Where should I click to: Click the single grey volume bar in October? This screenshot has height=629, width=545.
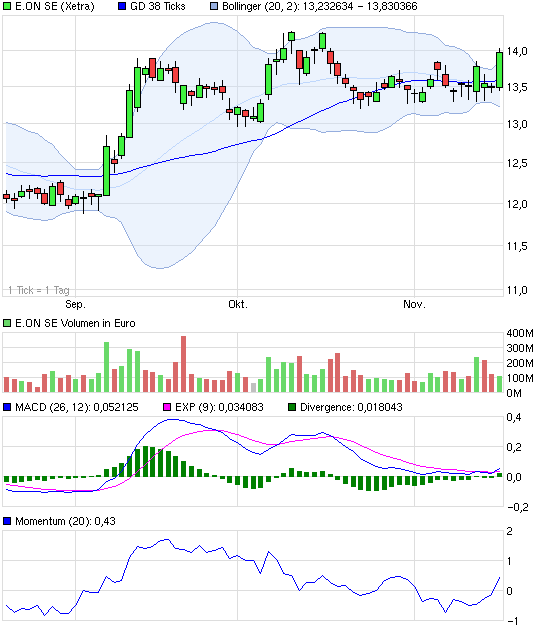pos(253,388)
